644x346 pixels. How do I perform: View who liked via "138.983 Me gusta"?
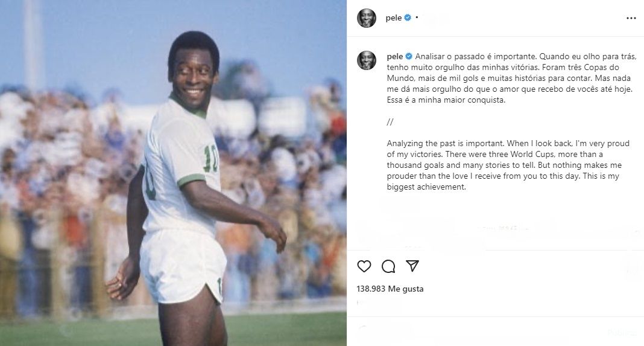[x=390, y=289]
